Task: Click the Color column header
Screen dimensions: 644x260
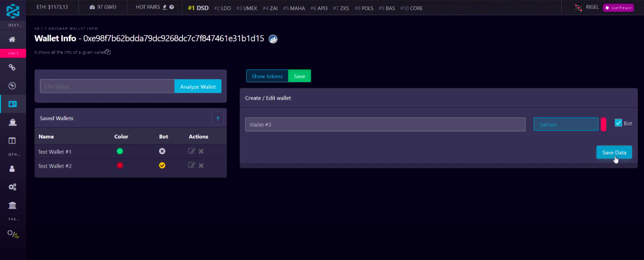Action: click(121, 136)
